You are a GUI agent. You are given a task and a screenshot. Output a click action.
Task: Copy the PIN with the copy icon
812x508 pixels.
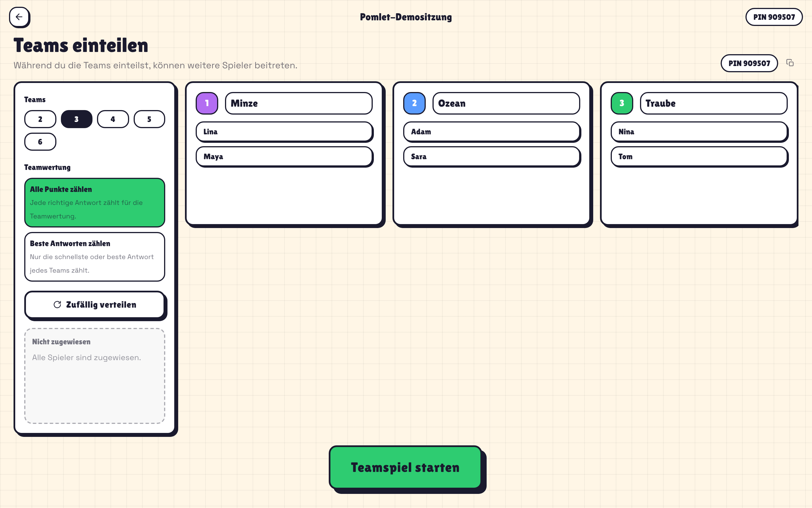[790, 63]
